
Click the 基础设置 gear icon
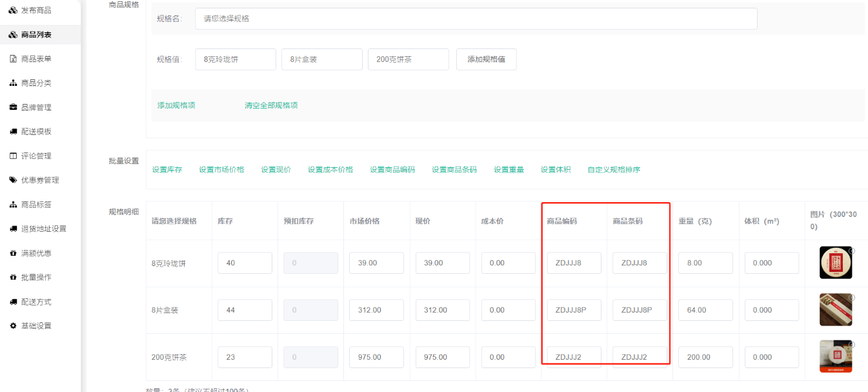click(13, 325)
